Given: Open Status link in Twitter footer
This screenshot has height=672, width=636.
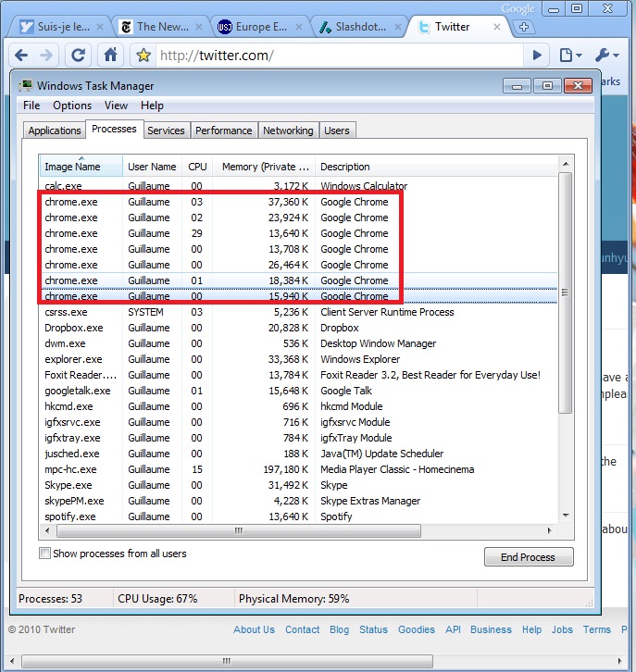Looking at the screenshot, I should [x=373, y=629].
